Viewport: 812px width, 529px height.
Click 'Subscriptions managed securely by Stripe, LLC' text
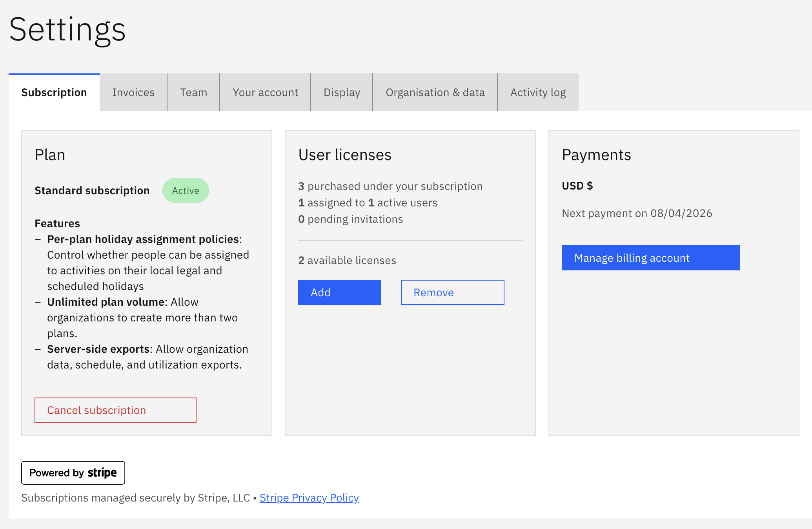click(x=135, y=498)
